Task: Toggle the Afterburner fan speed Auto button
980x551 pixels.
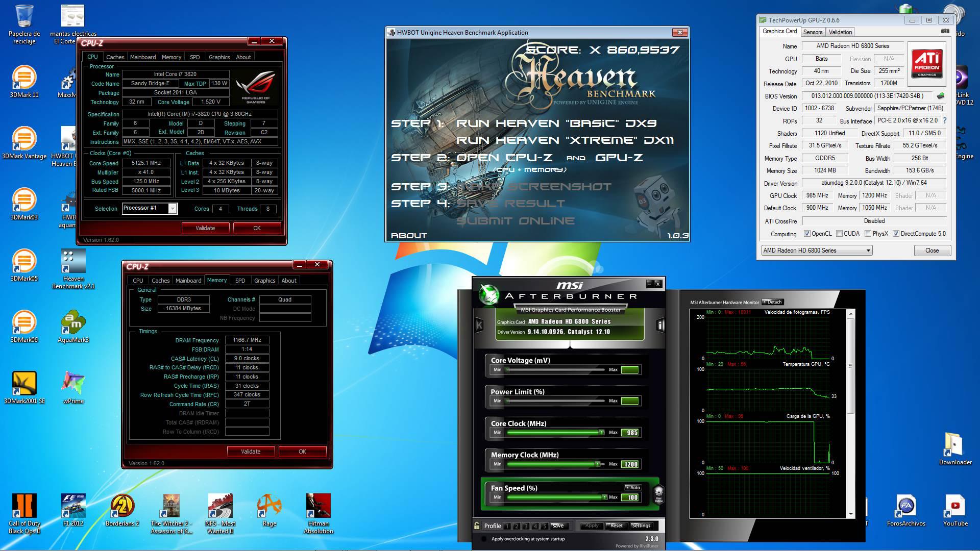Action: coord(632,488)
